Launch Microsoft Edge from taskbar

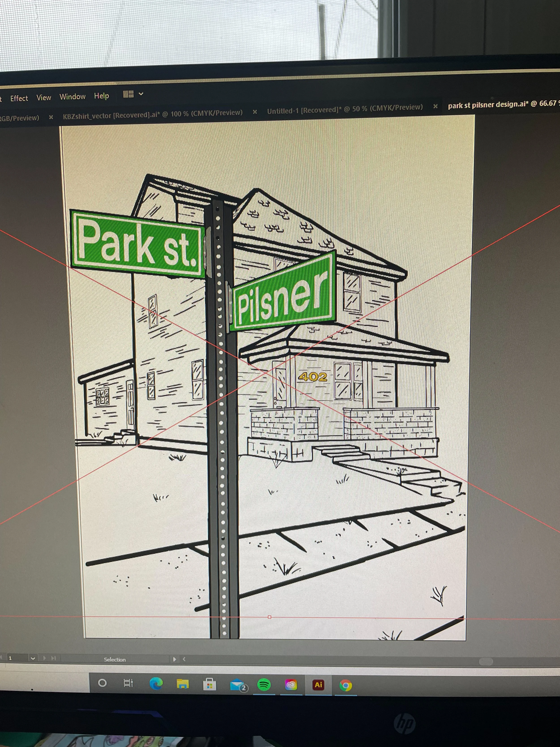156,684
